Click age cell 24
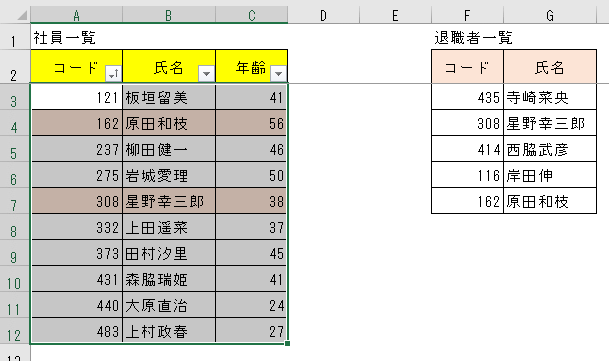This screenshot has height=361, width=609. [251, 305]
